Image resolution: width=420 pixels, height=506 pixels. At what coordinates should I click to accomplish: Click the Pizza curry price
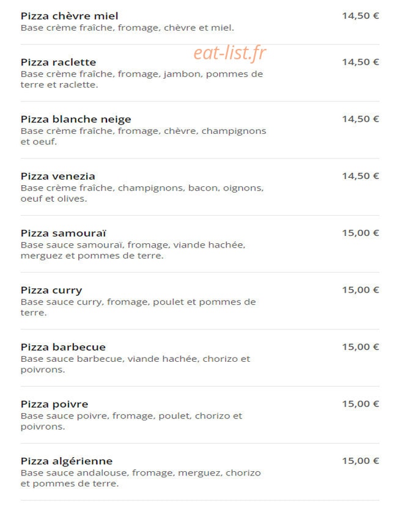coord(361,290)
